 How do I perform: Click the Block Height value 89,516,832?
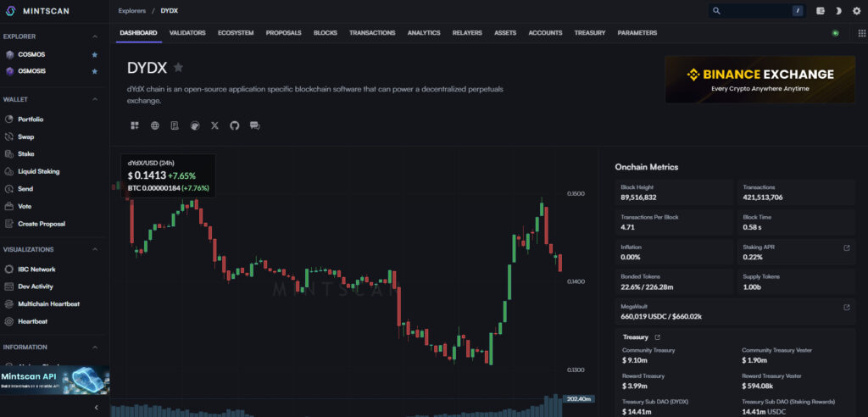(638, 197)
